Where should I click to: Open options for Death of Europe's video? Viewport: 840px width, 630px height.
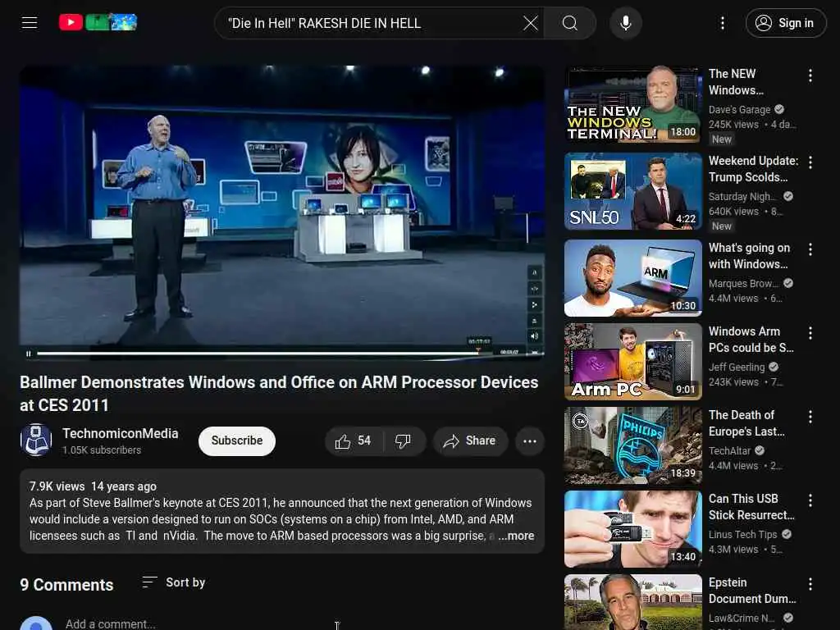click(x=810, y=417)
